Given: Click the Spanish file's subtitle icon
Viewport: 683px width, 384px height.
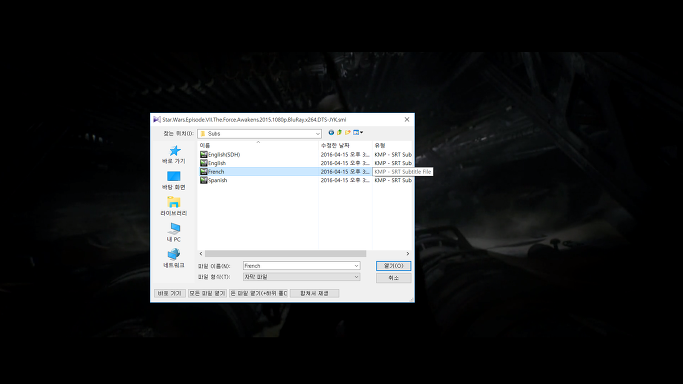Looking at the screenshot, I should click(x=203, y=180).
